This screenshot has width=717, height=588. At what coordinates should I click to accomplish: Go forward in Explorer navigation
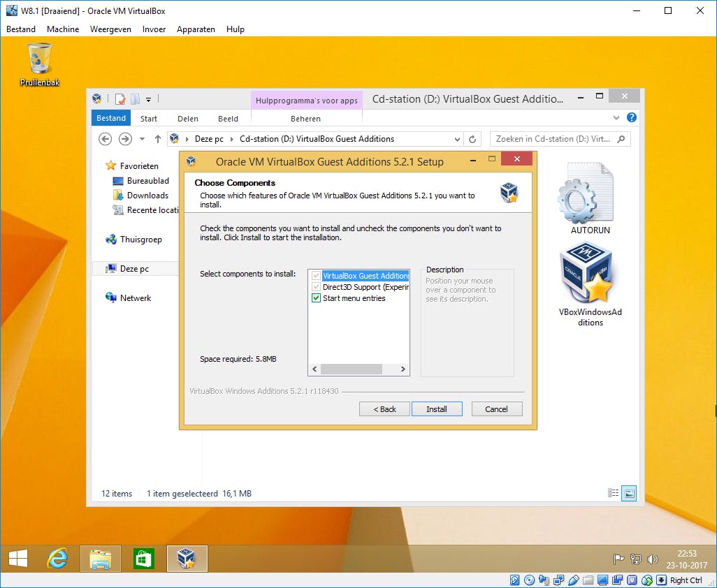(x=125, y=139)
